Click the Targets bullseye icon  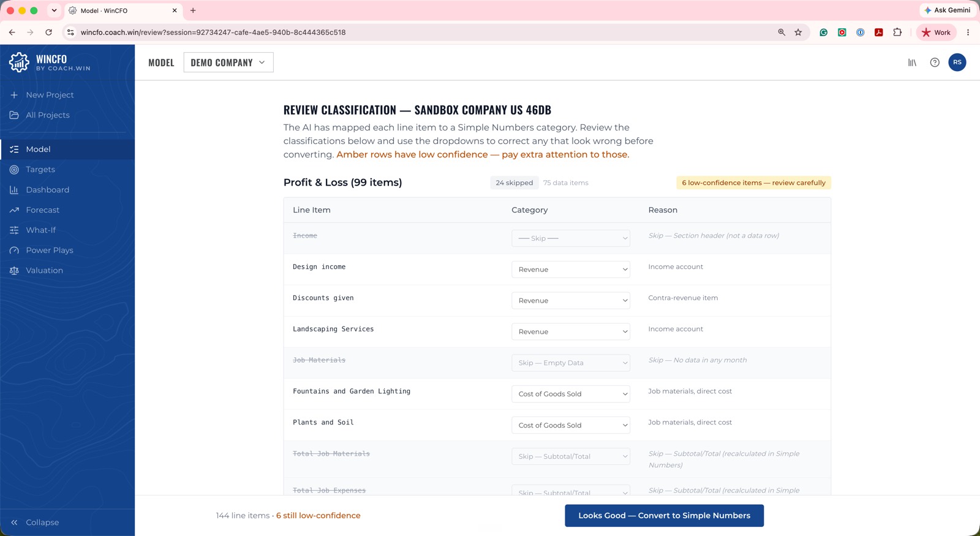coord(14,170)
